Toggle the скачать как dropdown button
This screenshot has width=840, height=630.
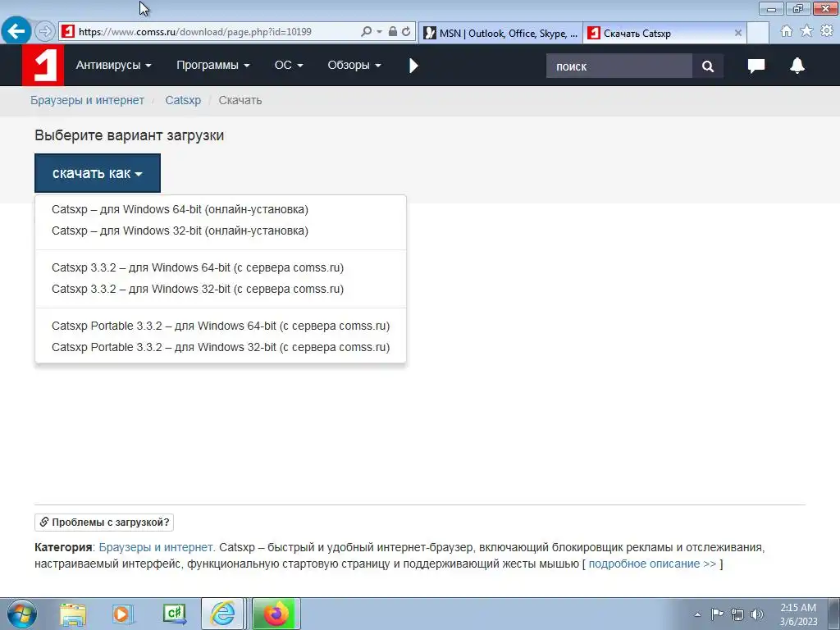point(98,173)
